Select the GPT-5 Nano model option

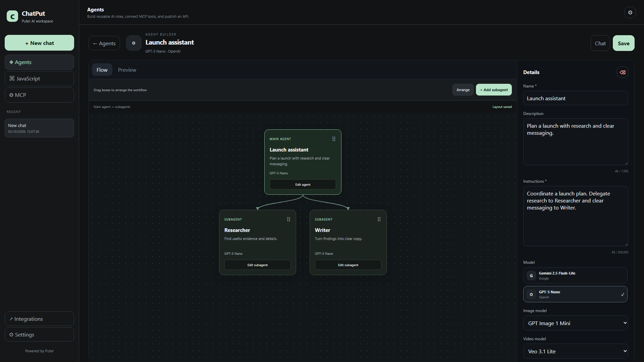pos(575,294)
